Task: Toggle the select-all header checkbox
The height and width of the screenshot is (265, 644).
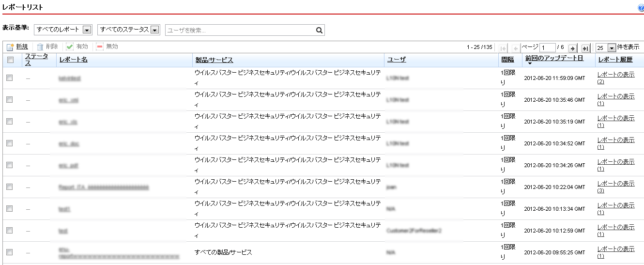Action: pos(10,60)
